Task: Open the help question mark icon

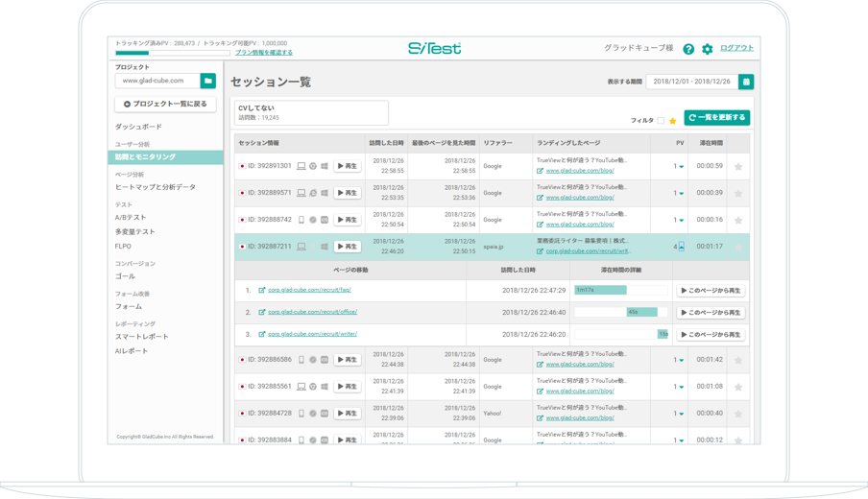Action: click(x=688, y=49)
